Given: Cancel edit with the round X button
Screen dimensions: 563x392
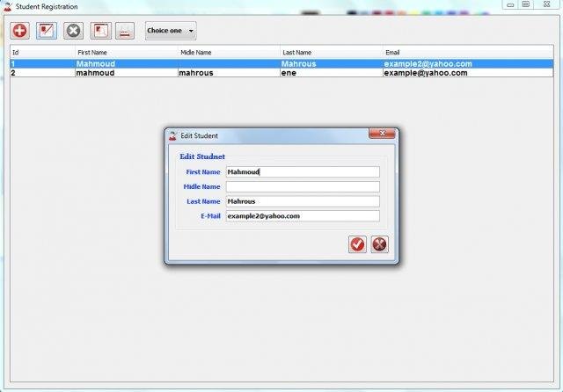Looking at the screenshot, I should [379, 244].
